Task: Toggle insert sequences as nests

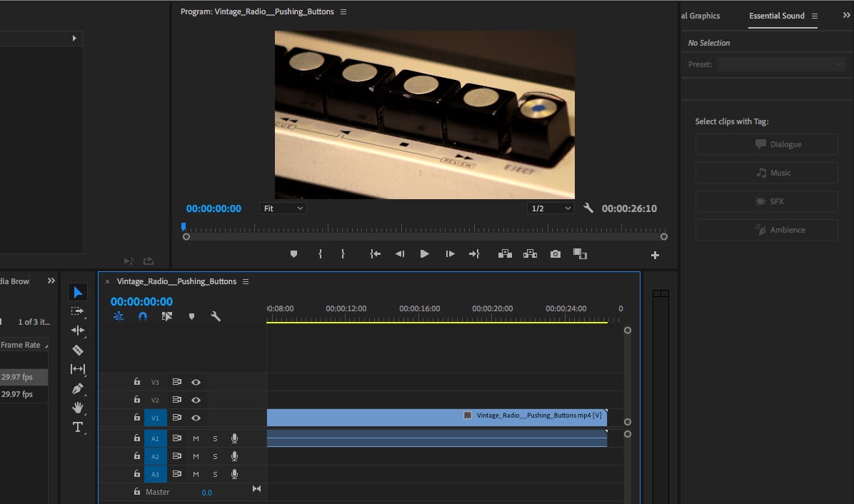Action: (119, 316)
